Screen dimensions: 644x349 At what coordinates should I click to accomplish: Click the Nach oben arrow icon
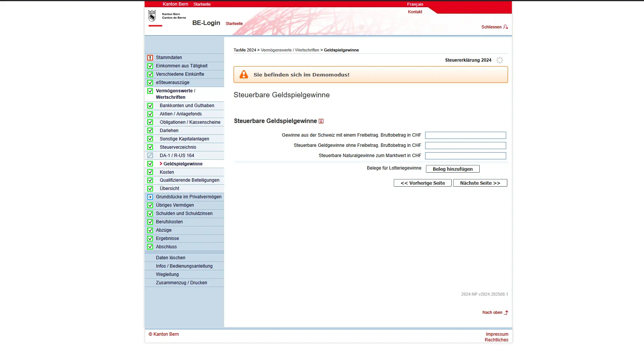coord(506,313)
